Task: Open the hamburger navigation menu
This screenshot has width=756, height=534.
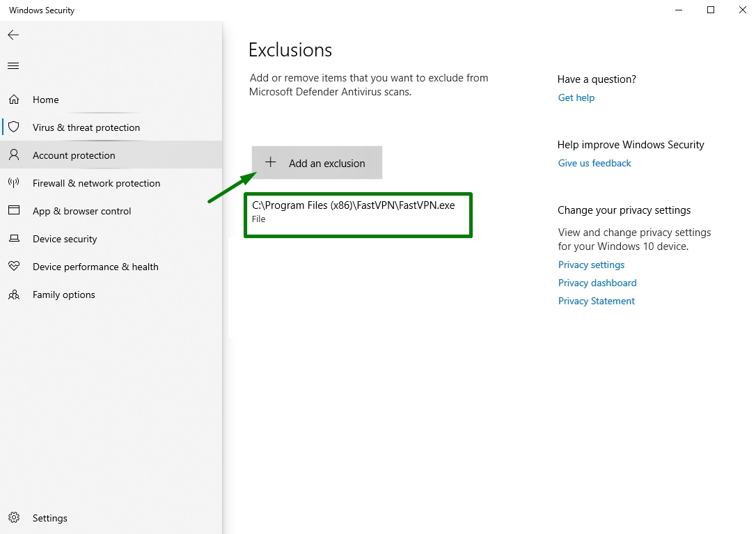Action: click(x=13, y=65)
